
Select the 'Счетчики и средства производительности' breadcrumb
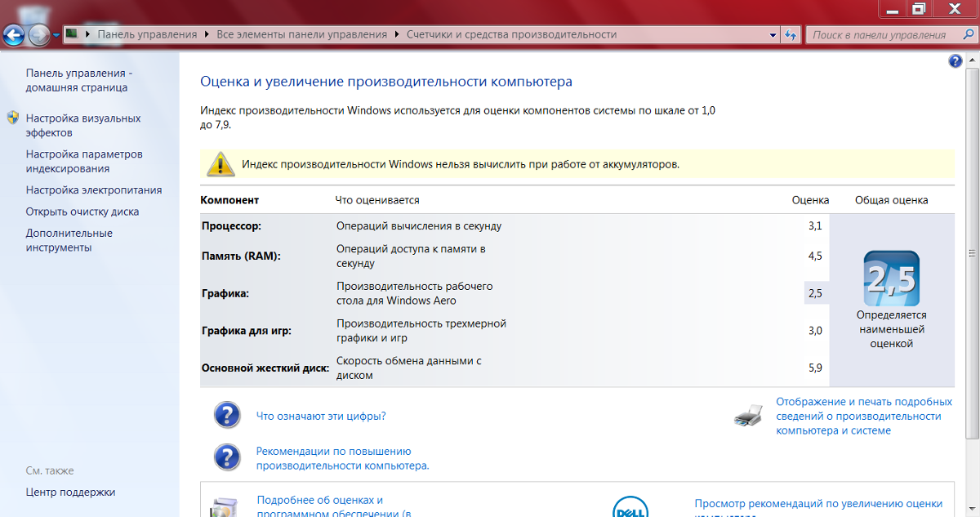point(511,34)
